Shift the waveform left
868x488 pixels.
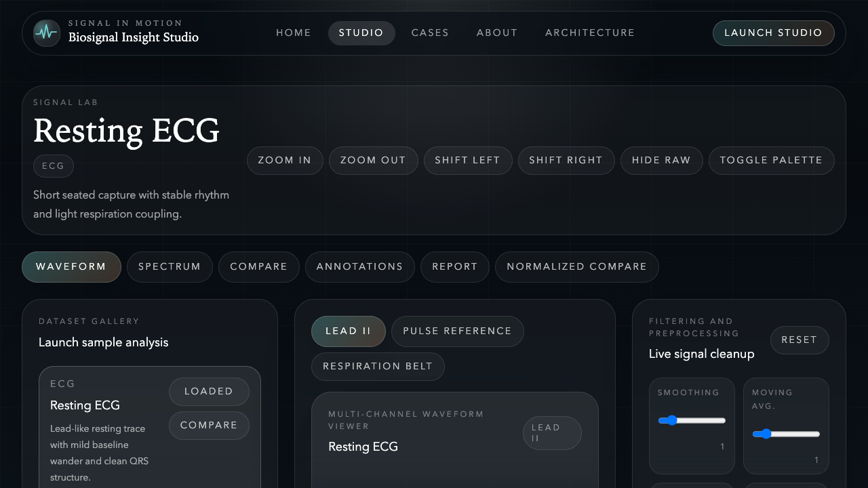coord(467,161)
